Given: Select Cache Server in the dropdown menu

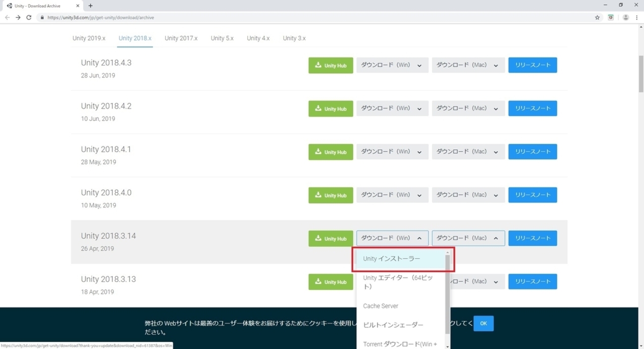Looking at the screenshot, I should pos(380,306).
